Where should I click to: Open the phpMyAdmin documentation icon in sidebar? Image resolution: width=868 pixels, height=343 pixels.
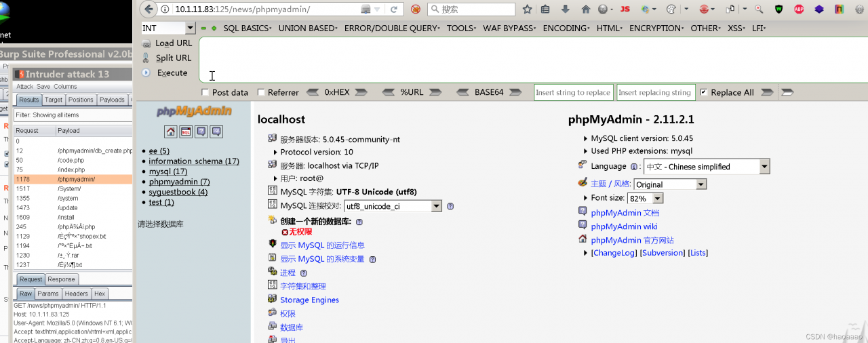(201, 132)
